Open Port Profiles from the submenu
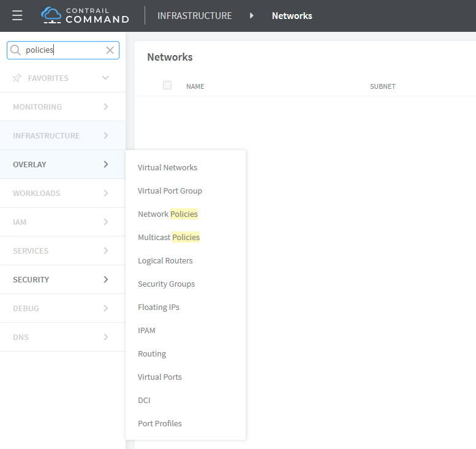 [x=159, y=423]
